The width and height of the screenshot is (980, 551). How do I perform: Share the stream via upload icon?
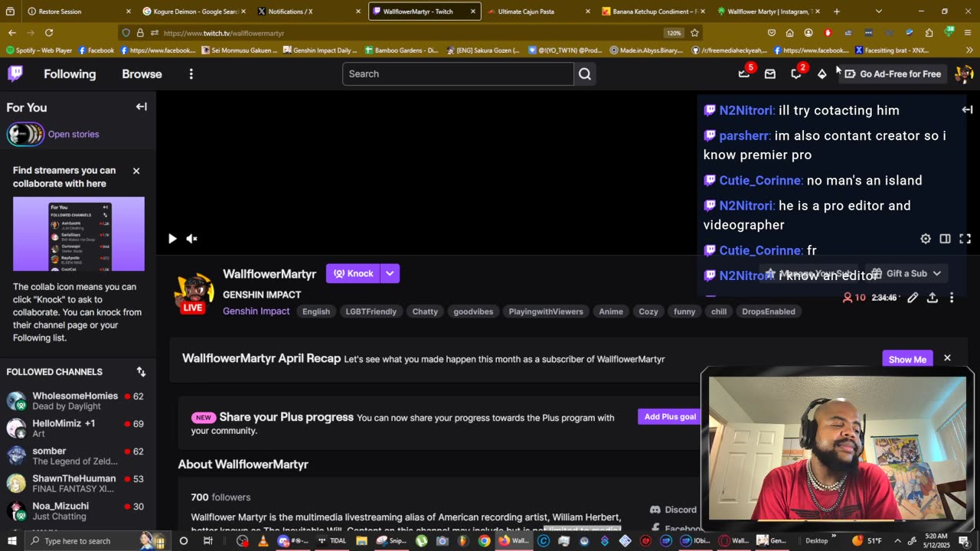tap(933, 298)
